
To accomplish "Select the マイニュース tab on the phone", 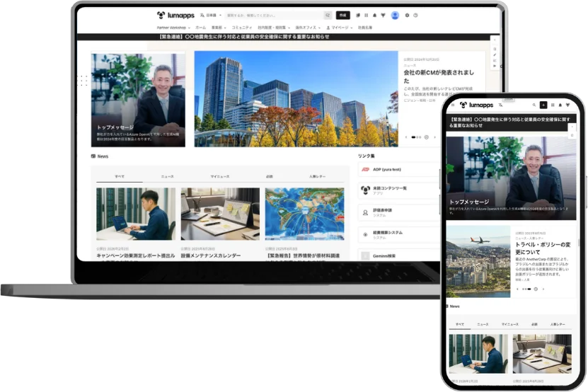I will pos(510,324).
